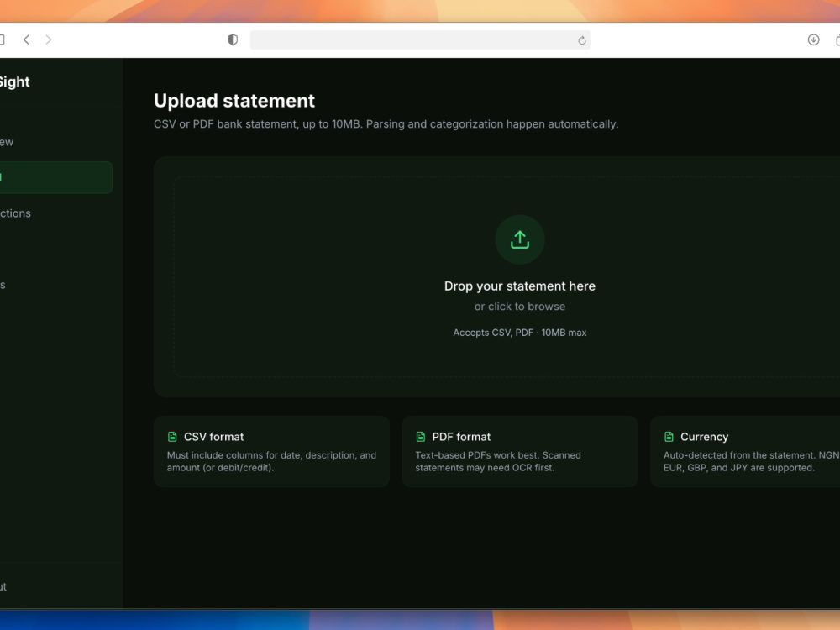The height and width of the screenshot is (630, 840).
Task: Click the Currency document icon
Action: [669, 437]
